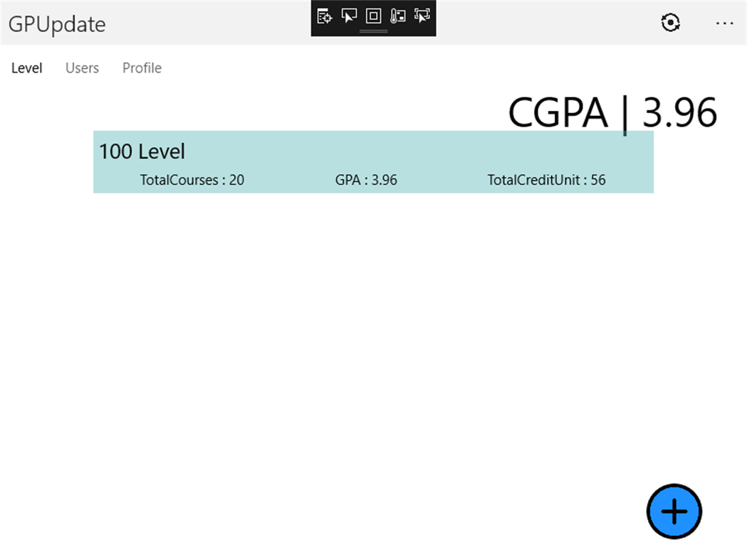Click the blue plus add button

click(x=673, y=512)
